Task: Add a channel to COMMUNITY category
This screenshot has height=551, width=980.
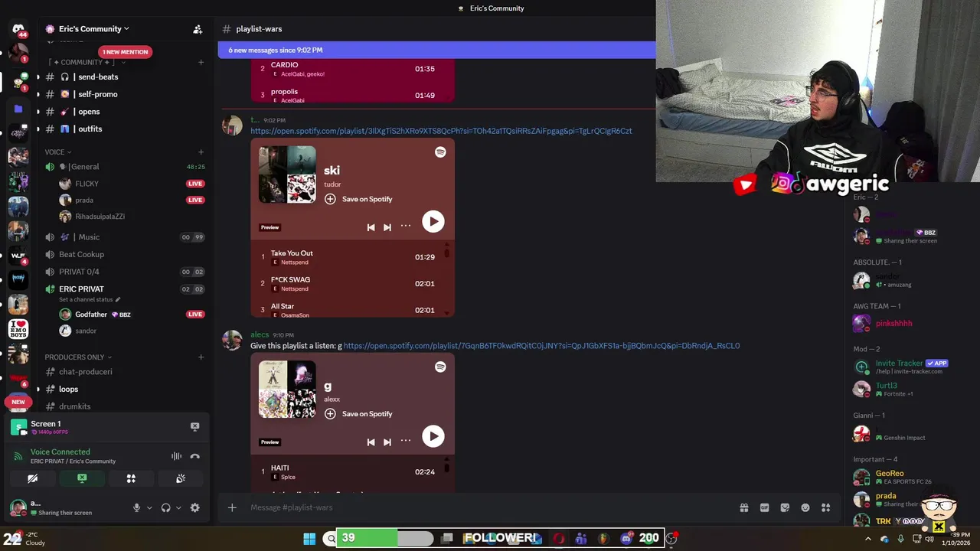Action: click(x=201, y=62)
